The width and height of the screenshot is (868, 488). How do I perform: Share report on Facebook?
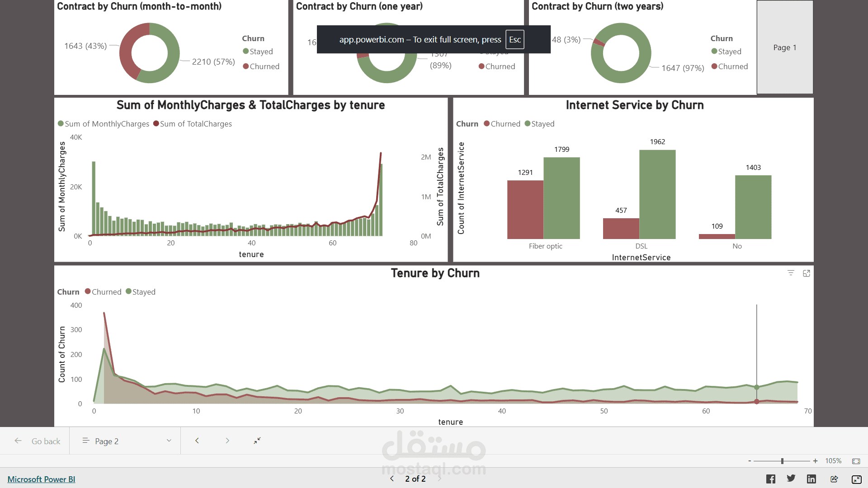(771, 479)
